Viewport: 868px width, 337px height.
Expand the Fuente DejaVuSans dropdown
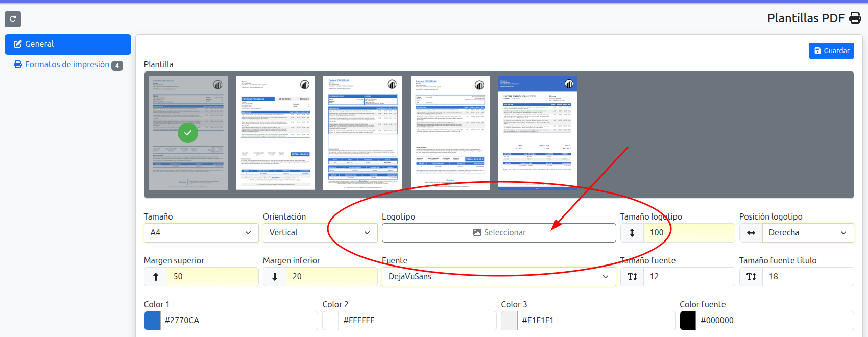click(498, 277)
